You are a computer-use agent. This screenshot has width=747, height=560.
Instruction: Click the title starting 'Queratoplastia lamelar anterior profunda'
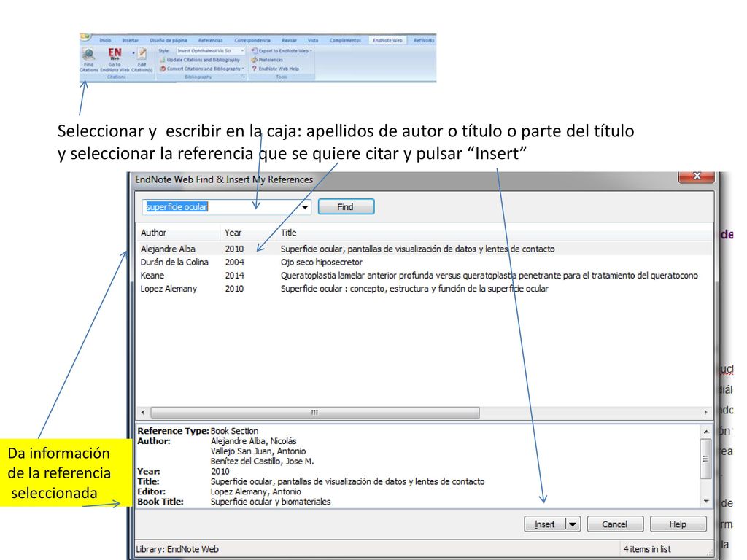(x=489, y=275)
